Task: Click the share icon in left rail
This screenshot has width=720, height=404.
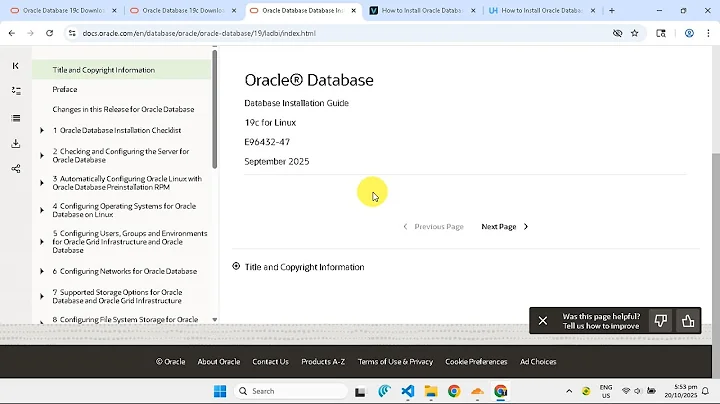Action: tap(16, 169)
